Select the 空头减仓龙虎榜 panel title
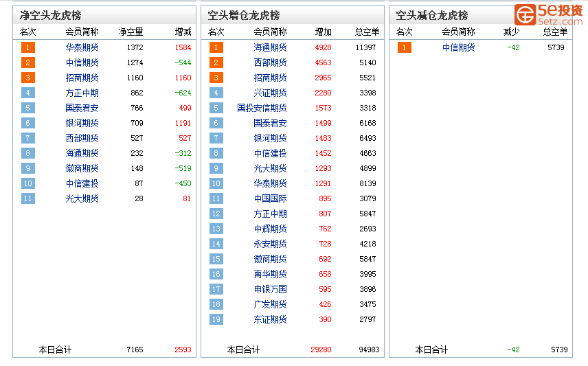 click(432, 15)
